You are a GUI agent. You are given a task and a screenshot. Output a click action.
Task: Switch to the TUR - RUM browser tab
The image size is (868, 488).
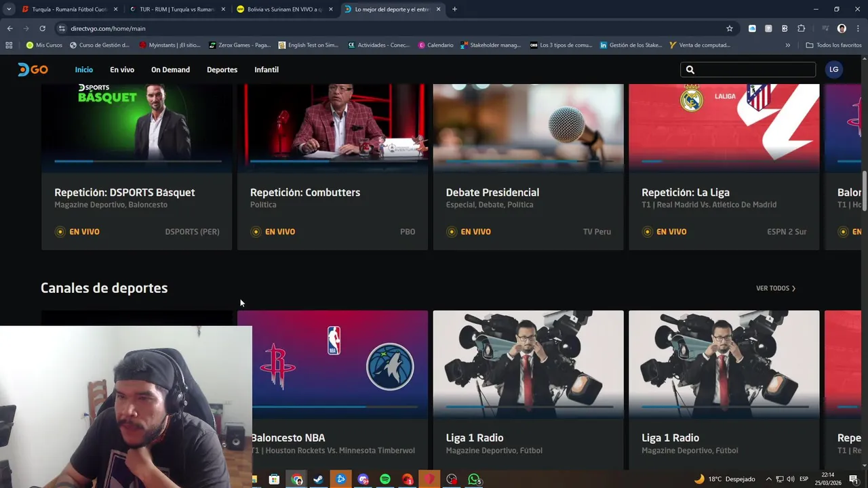coord(176,9)
